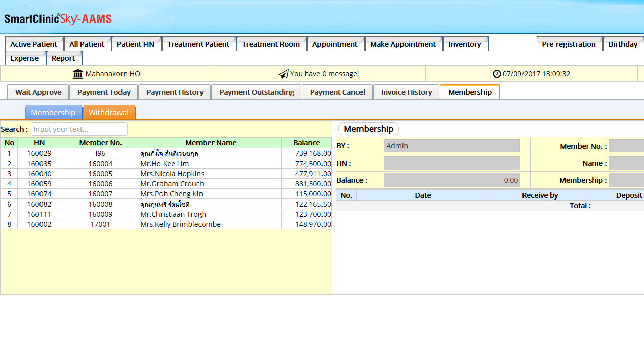Viewport: 644px width, 359px height.
Task: Click the paper plane message icon
Action: click(284, 74)
